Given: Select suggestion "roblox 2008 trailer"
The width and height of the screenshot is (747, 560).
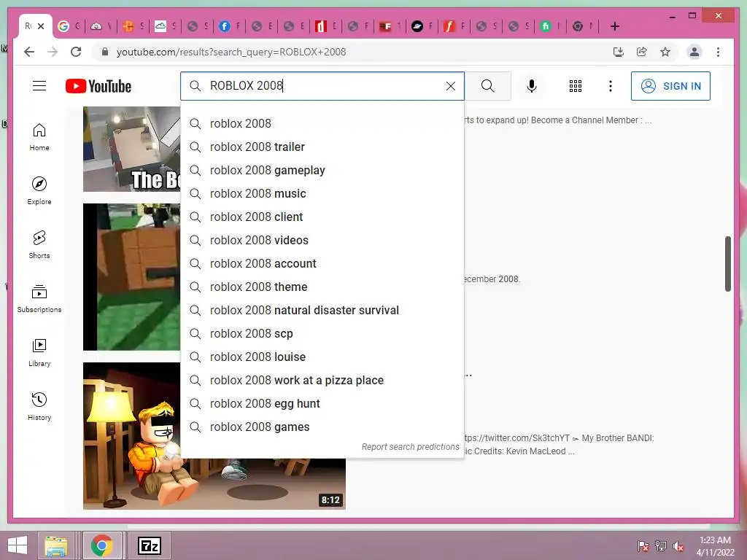Looking at the screenshot, I should tap(322, 147).
